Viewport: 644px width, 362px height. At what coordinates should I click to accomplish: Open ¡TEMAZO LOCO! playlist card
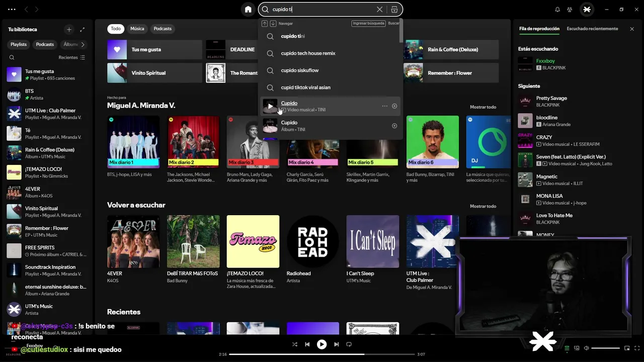pyautogui.click(x=253, y=252)
